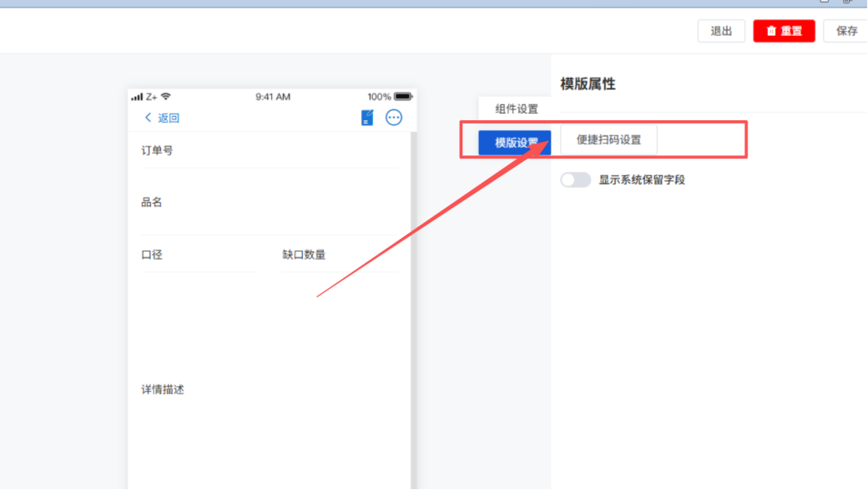Select the 详情描述 field area
Image resolution: width=868 pixels, height=490 pixels.
click(269, 390)
